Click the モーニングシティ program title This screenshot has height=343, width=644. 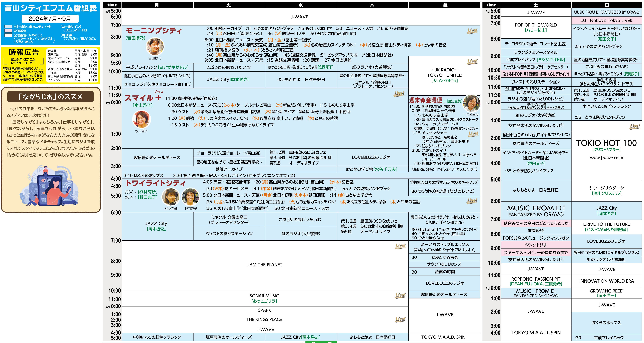tap(154, 31)
